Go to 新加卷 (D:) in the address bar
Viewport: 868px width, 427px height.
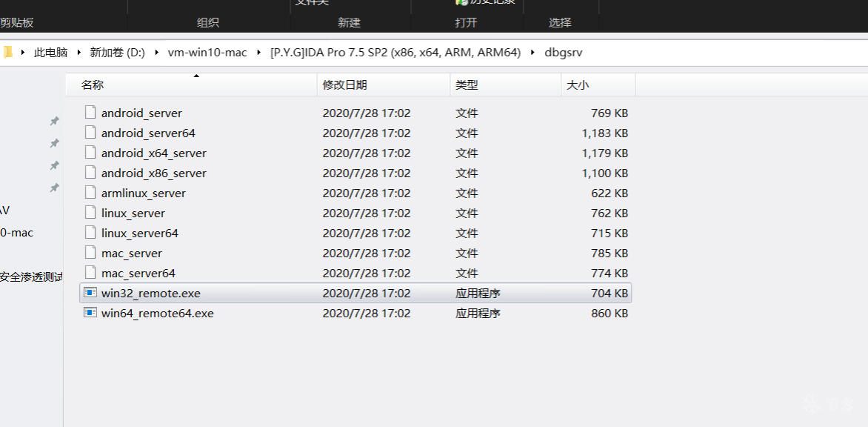pos(117,53)
